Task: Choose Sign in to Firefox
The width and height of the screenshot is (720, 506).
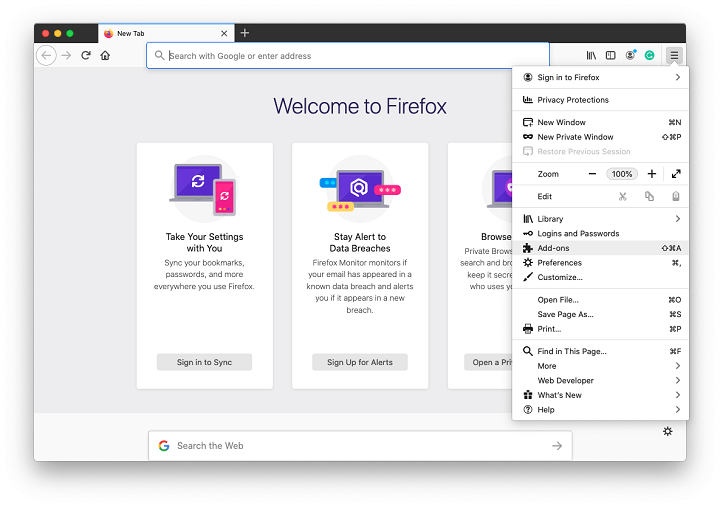Action: pos(600,78)
